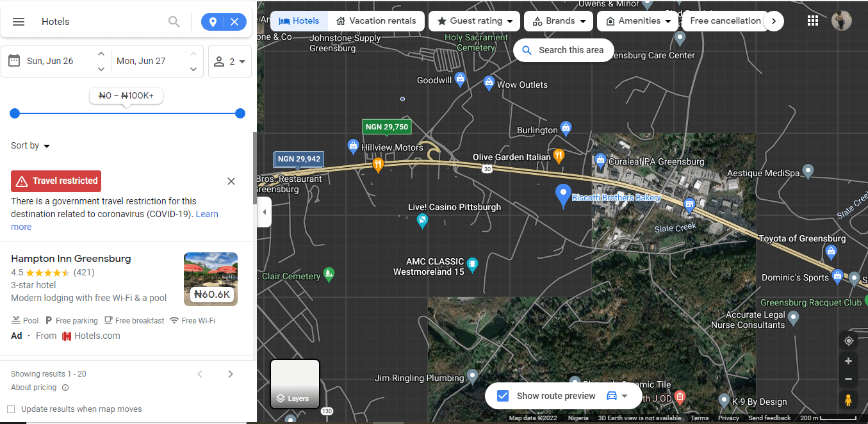Viewport: 868px width, 424px height.
Task: Click the Curaleaf PA Greensburg marker
Action: [600, 159]
